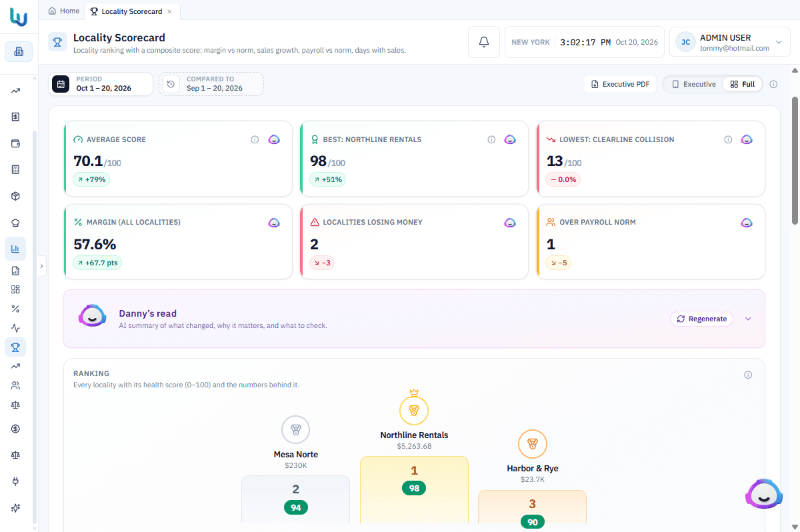Click the 57.6% margin value
800x532 pixels.
click(x=95, y=244)
